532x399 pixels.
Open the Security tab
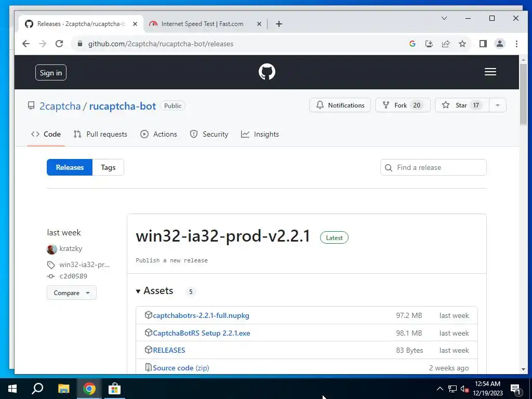point(209,135)
